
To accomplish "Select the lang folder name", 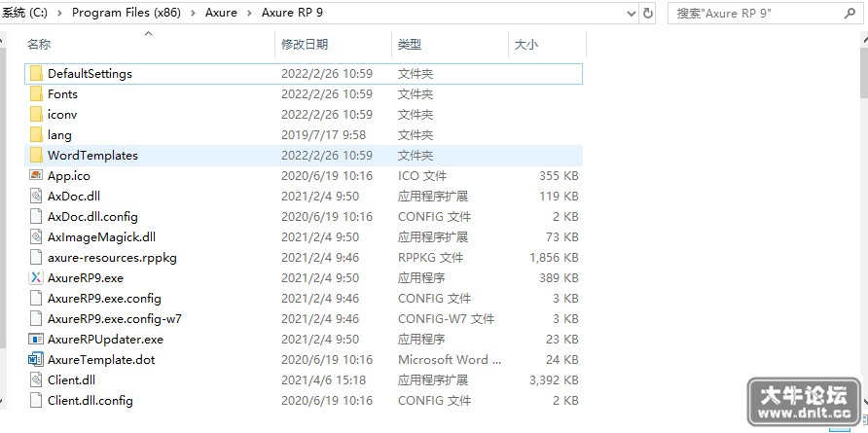I will tap(59, 135).
